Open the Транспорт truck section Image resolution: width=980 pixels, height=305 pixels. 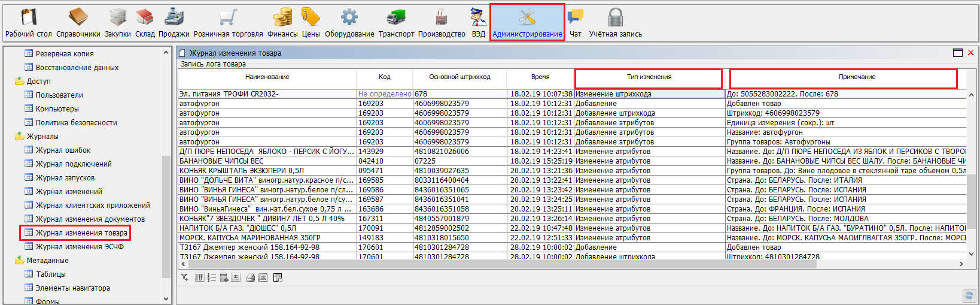coord(396,23)
